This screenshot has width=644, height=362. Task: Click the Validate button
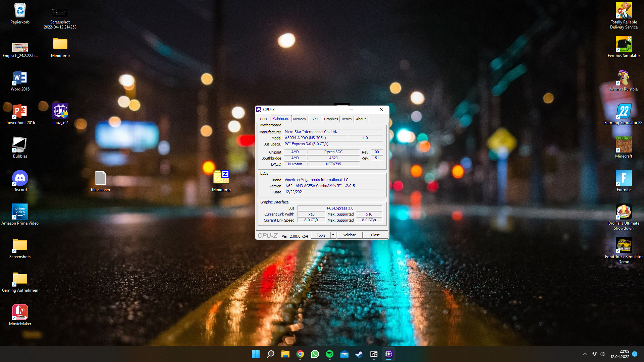pyautogui.click(x=350, y=235)
